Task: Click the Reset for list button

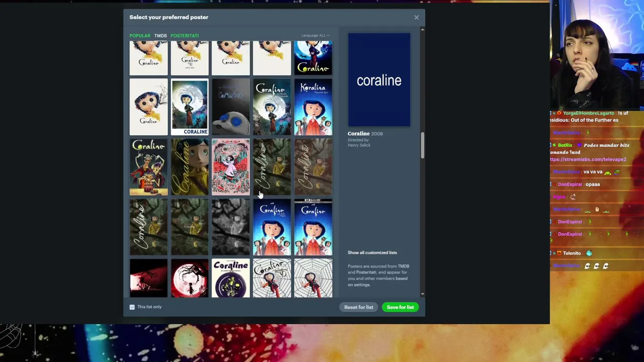Action: [x=359, y=307]
